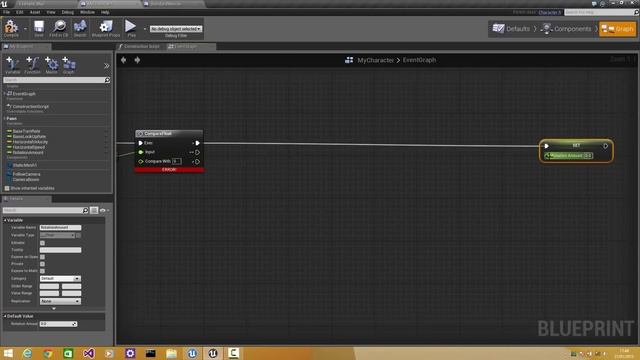
Task: Open the Help menu
Action: 105,12
